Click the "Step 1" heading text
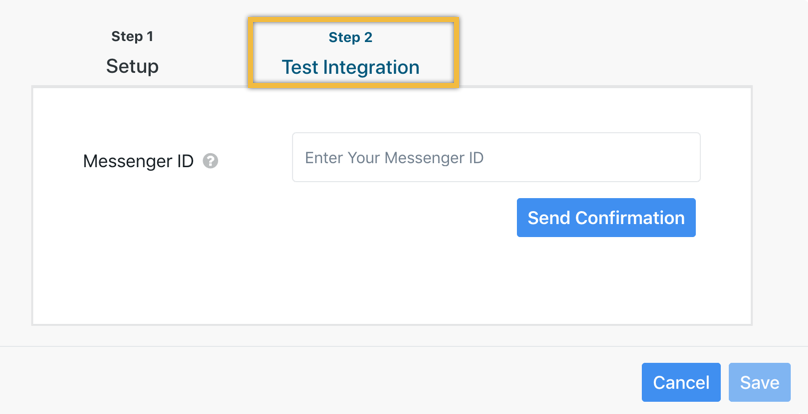 tap(132, 36)
